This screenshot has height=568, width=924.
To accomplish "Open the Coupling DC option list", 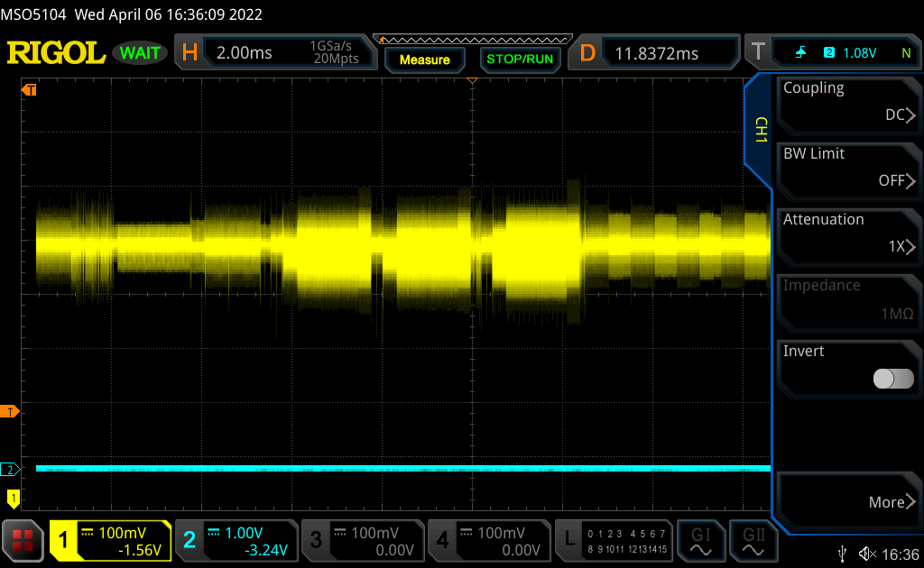I will click(848, 102).
